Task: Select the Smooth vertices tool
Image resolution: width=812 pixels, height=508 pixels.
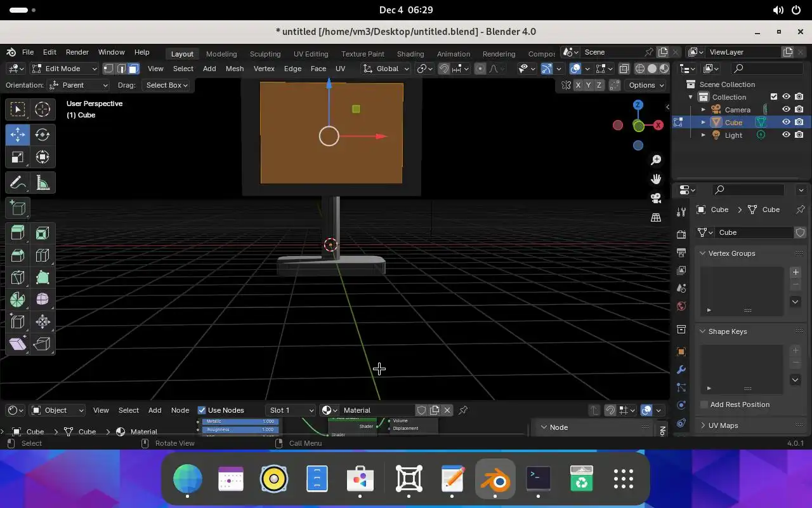Action: pos(43,299)
